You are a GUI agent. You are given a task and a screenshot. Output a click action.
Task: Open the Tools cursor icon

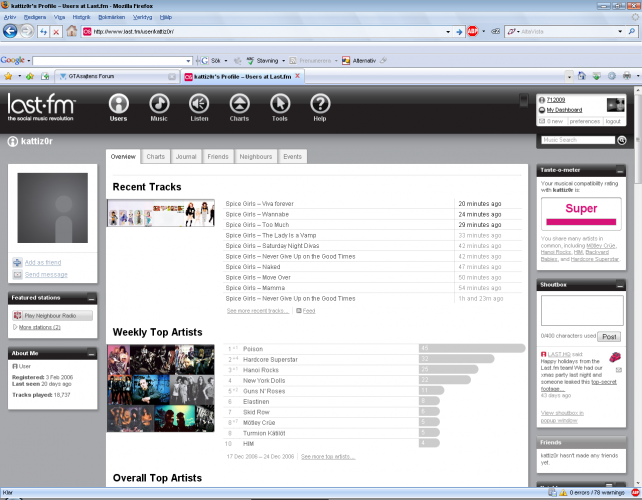[279, 105]
